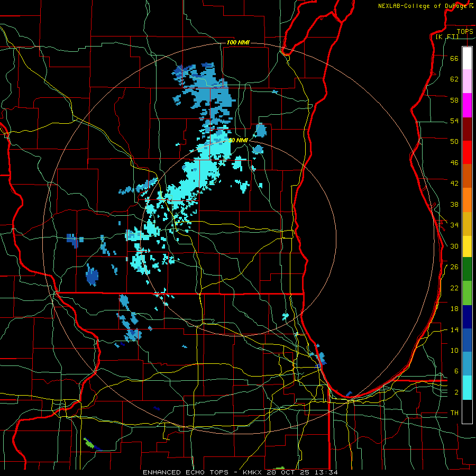Click the bright yellow legend swatch
Screen dimensions: 476x476
467,246
